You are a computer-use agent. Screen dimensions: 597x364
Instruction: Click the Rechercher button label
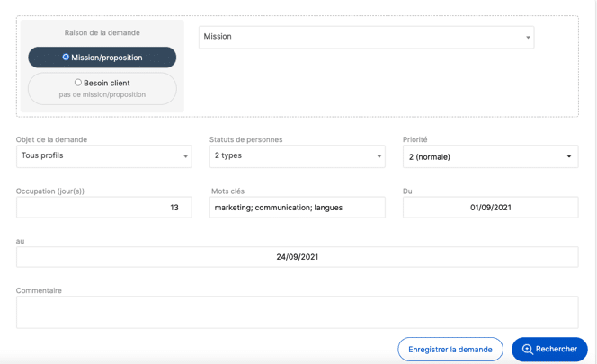coord(557,349)
